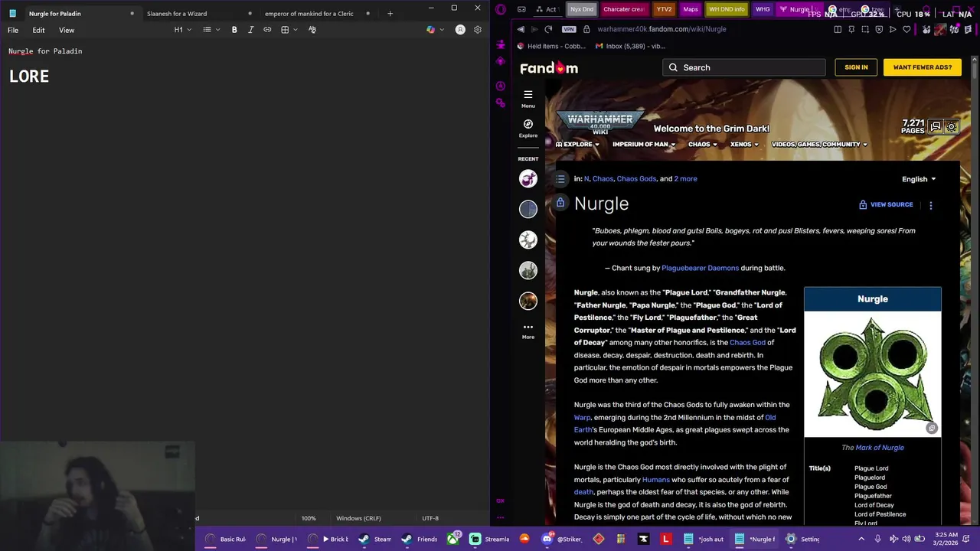The image size is (980, 551).
Task: Open the Fandom sidebar More dots
Action: pyautogui.click(x=528, y=331)
